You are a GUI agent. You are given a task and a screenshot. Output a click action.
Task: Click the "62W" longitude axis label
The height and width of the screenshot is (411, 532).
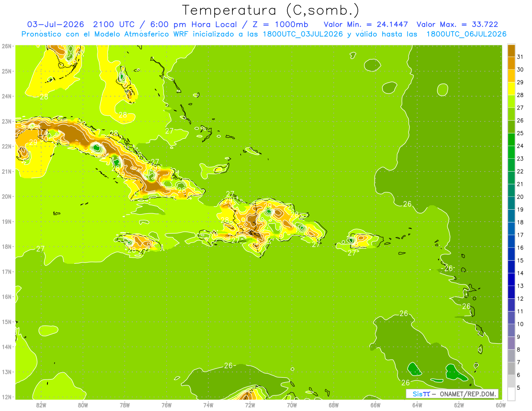click(x=459, y=405)
